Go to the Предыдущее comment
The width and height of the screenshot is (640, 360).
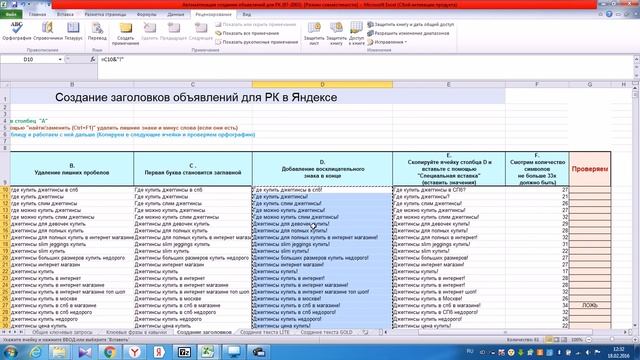[x=173, y=31]
